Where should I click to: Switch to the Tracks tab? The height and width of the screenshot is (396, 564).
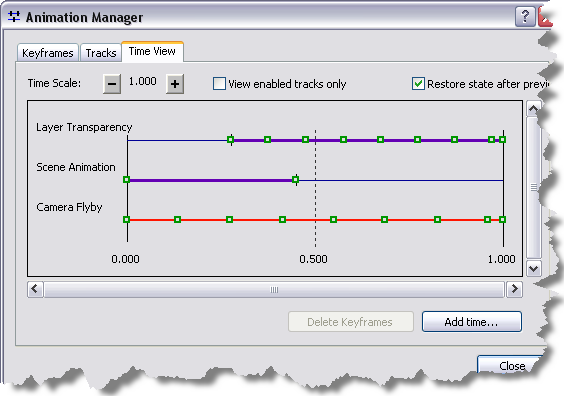[101, 53]
